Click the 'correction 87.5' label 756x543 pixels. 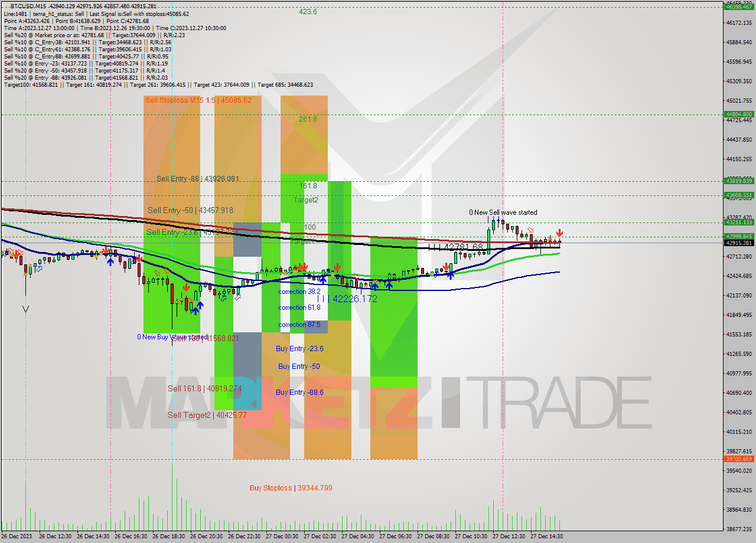click(x=299, y=325)
